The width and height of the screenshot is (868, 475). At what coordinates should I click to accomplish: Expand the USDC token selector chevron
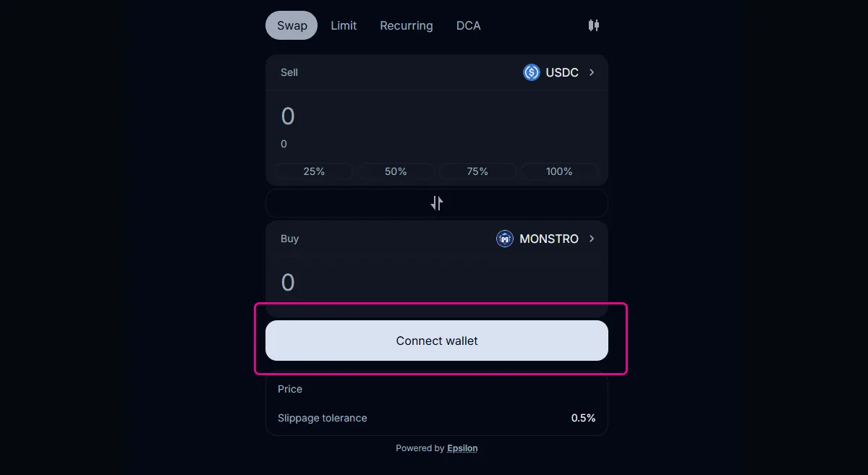pyautogui.click(x=592, y=72)
